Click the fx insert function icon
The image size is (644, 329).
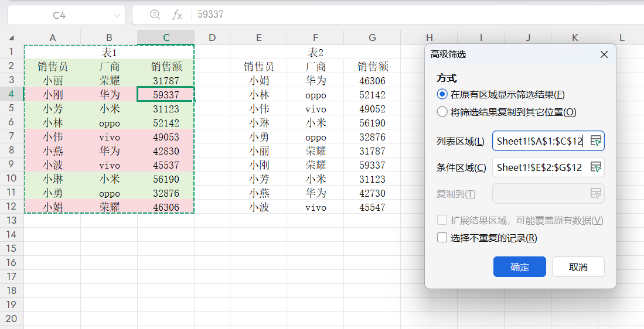pyautogui.click(x=177, y=15)
